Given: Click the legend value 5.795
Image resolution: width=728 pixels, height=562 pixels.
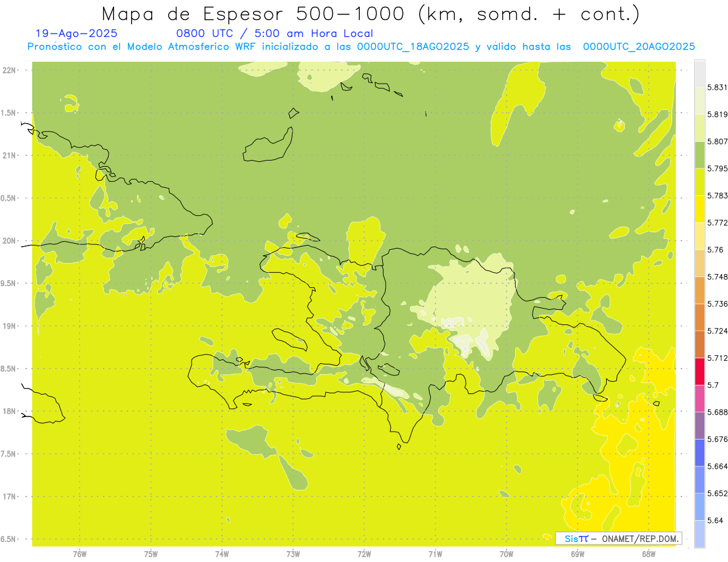Looking at the screenshot, I should [717, 169].
